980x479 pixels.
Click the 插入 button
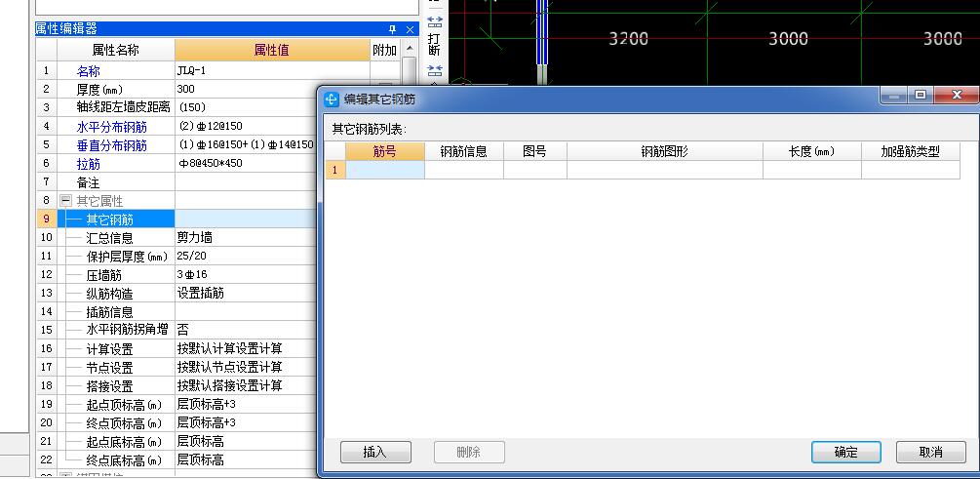(x=375, y=452)
